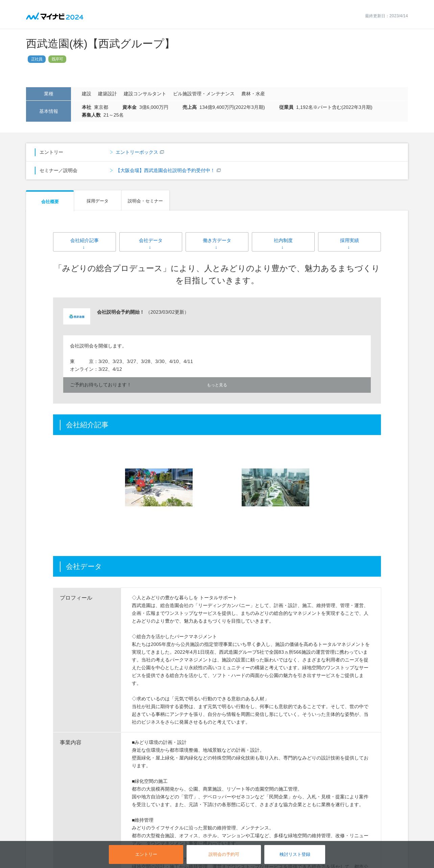Click the 西武造園 company logo thumbnail

click(77, 316)
